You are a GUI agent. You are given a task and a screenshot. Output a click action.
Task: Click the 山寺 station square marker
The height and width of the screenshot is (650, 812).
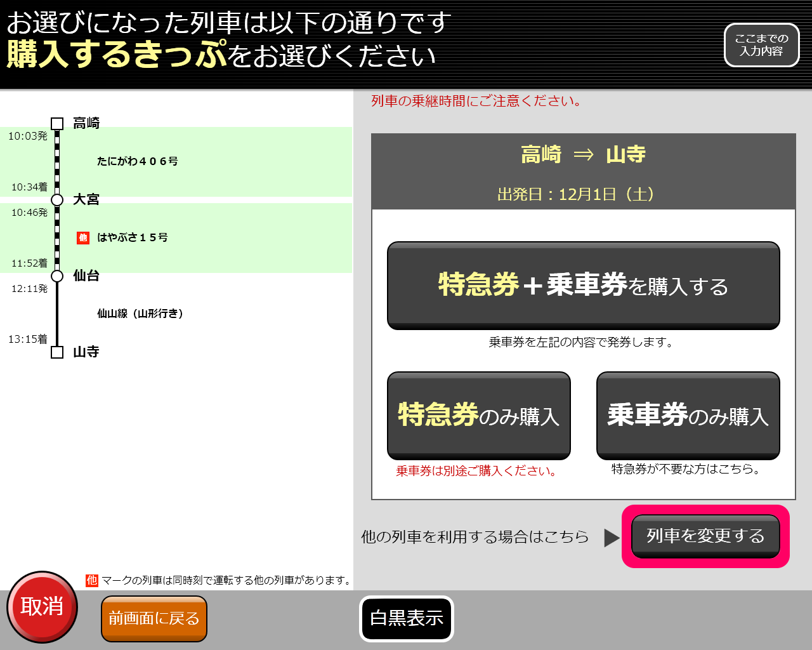click(57, 352)
